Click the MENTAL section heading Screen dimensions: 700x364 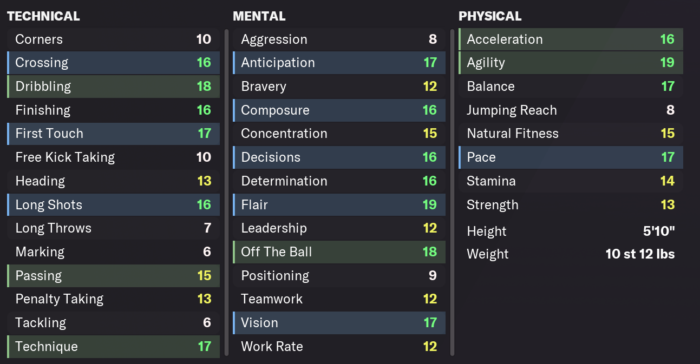coord(259,16)
